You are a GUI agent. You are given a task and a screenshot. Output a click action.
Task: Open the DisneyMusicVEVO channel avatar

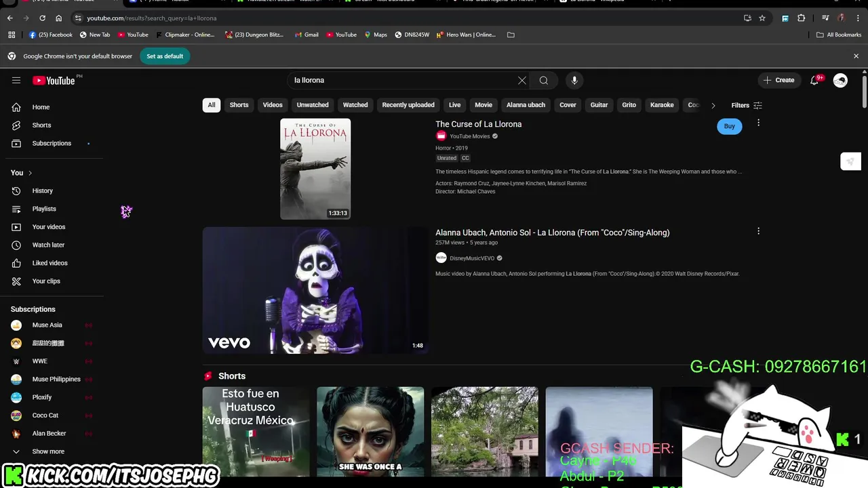click(441, 258)
